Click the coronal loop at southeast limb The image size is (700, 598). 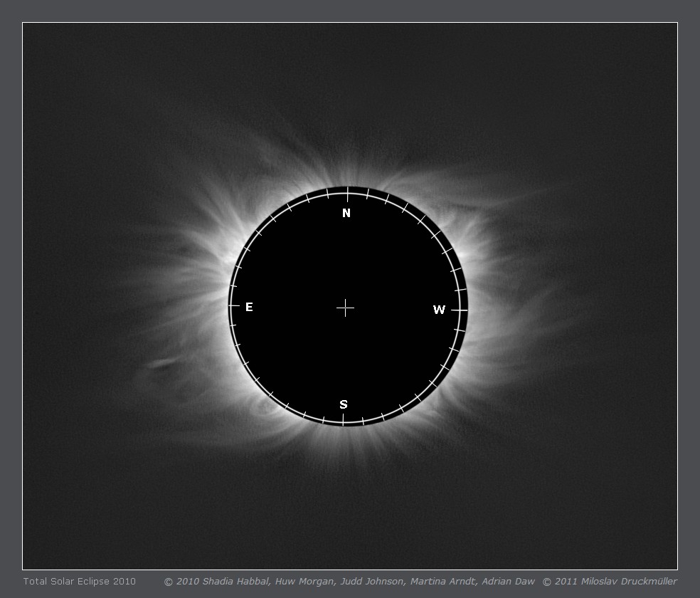[x=269, y=407]
